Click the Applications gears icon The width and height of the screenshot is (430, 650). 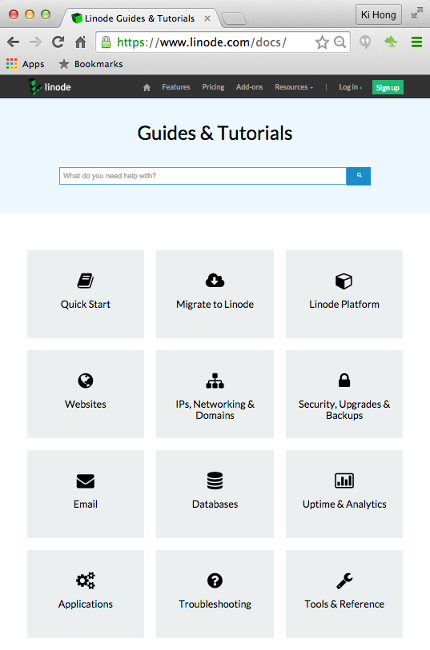(x=85, y=580)
